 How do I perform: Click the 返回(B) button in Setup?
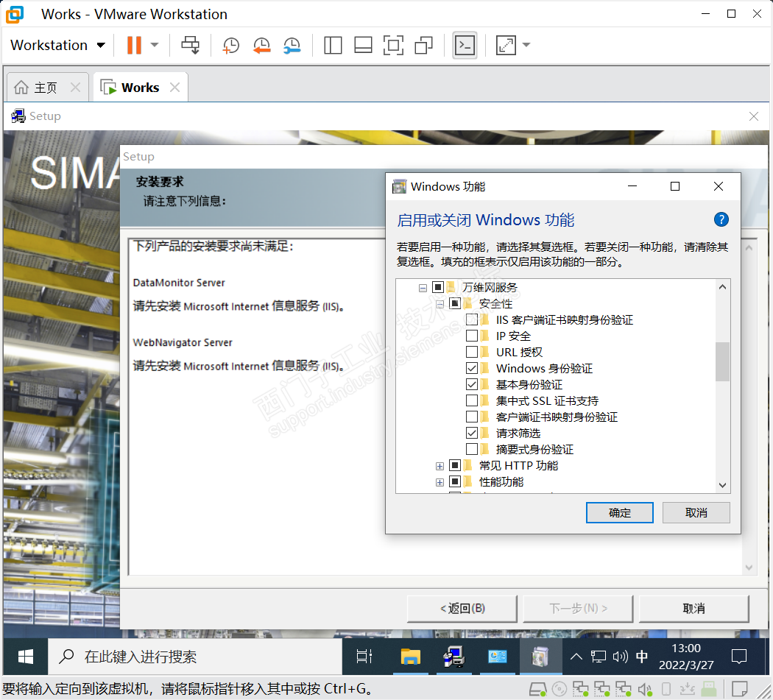click(x=462, y=608)
